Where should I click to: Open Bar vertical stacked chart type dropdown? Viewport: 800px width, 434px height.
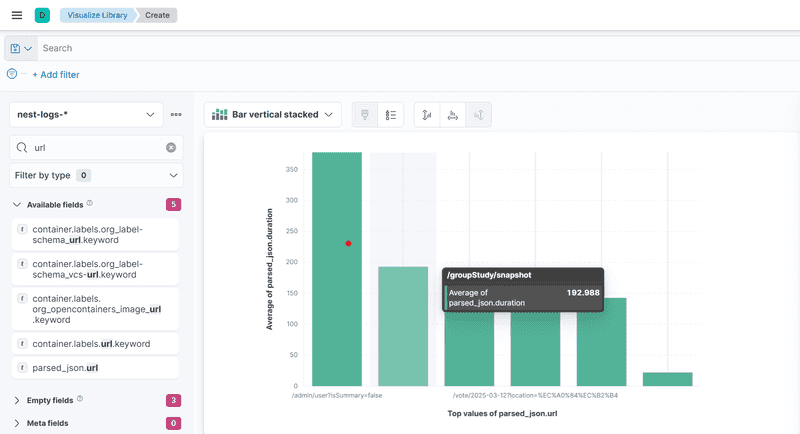[272, 115]
